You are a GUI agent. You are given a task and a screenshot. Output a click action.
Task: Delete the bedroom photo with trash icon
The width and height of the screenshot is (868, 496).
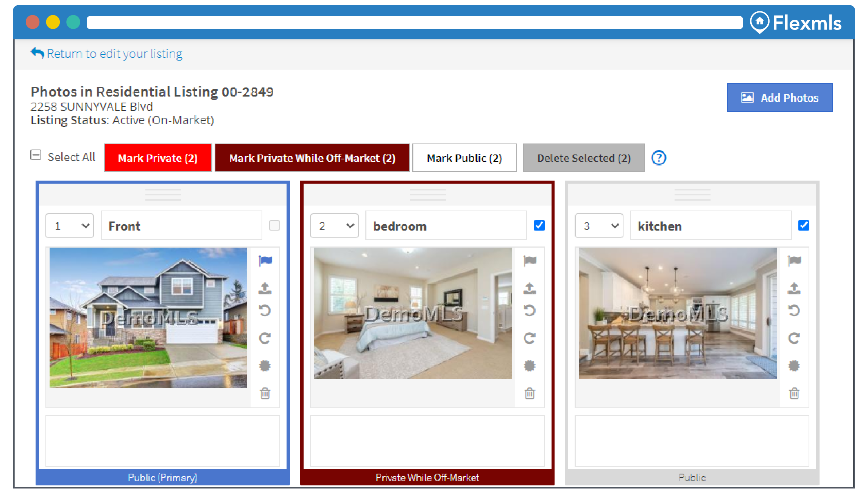[x=530, y=393]
